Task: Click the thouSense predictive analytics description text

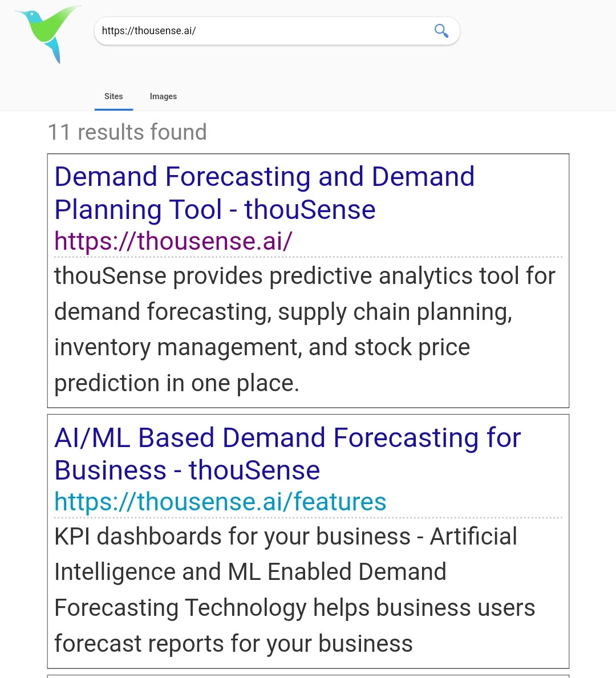Action: [305, 330]
